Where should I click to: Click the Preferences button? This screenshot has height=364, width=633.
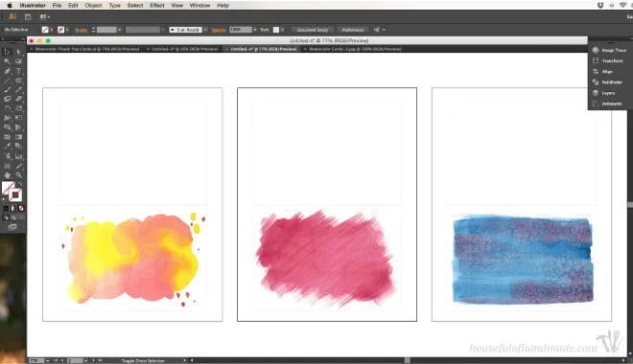tap(353, 30)
